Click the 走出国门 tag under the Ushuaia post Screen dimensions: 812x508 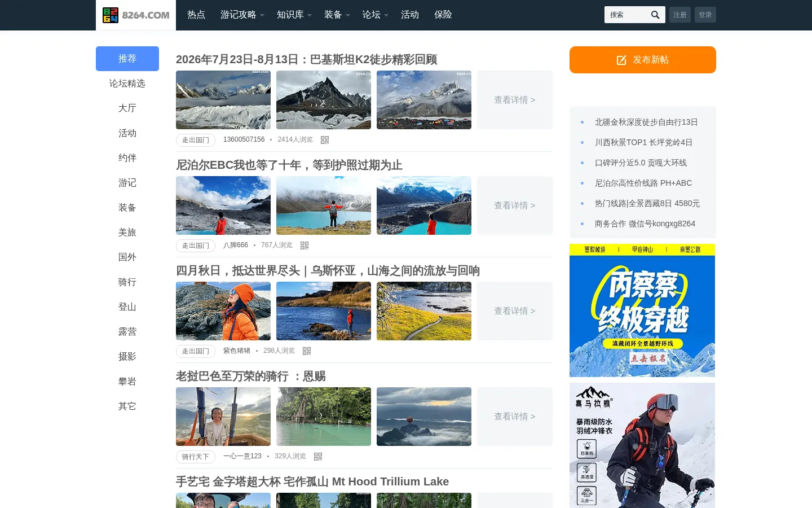196,351
